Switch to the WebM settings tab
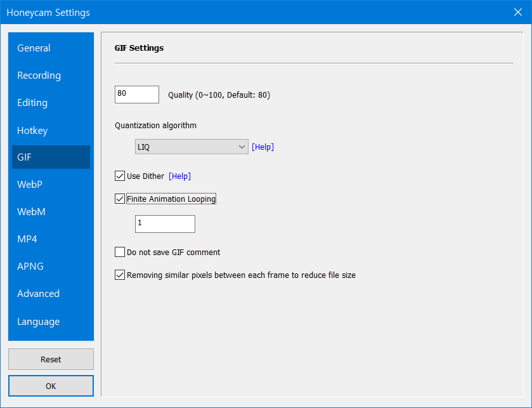 pos(31,212)
